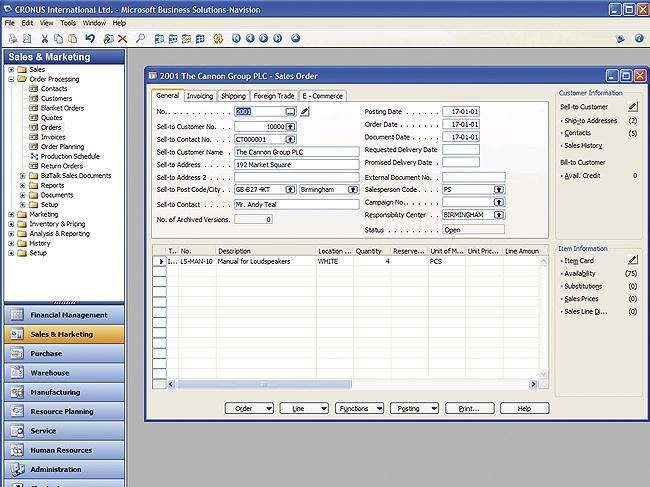Image resolution: width=650 pixels, height=487 pixels.
Task: Open Sales Prices link
Action: (x=581, y=298)
